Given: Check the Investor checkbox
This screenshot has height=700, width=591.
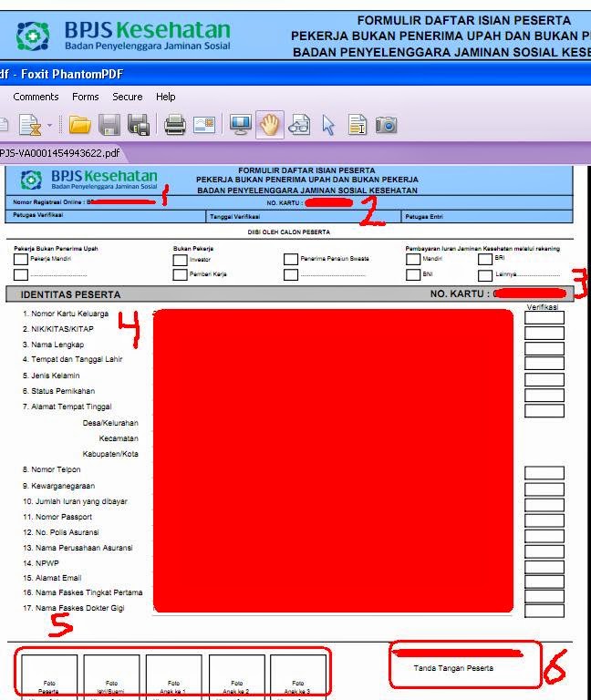Looking at the screenshot, I should coord(180,260).
